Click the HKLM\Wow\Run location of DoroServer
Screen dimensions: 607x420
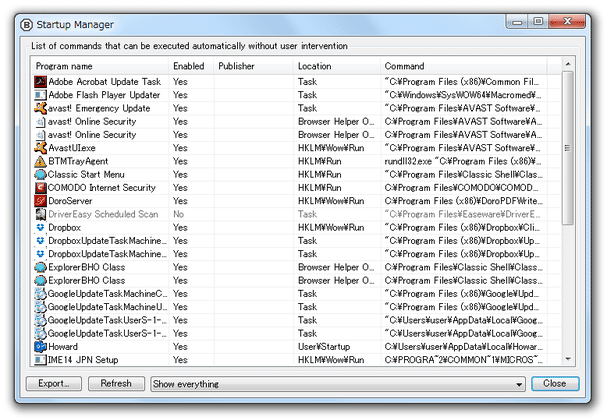[331, 201]
